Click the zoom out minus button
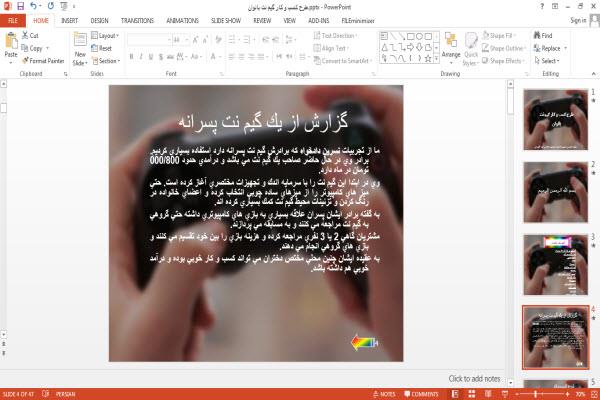 click(517, 394)
